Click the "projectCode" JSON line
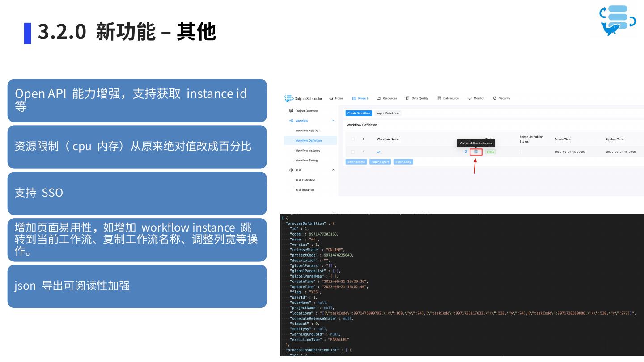Viewport: 644px width, 362px height. tap(321, 255)
